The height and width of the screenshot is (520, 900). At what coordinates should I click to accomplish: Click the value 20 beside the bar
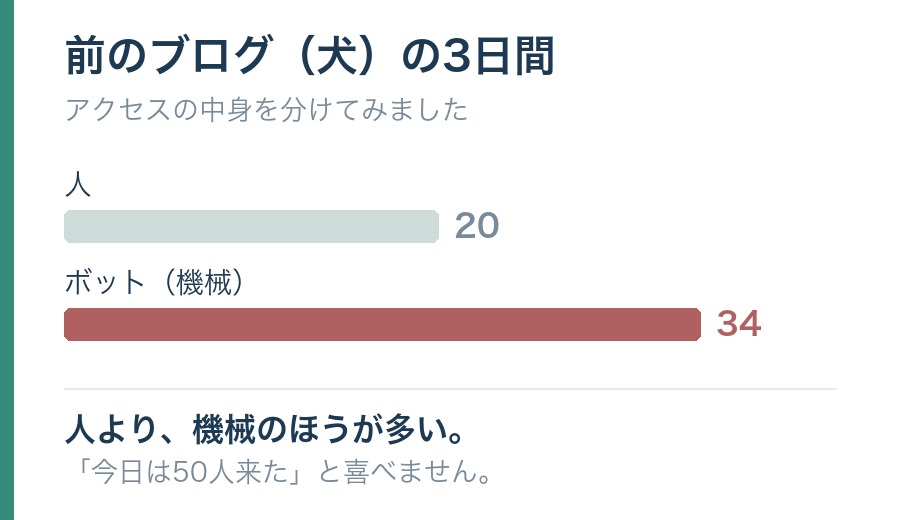(x=477, y=226)
